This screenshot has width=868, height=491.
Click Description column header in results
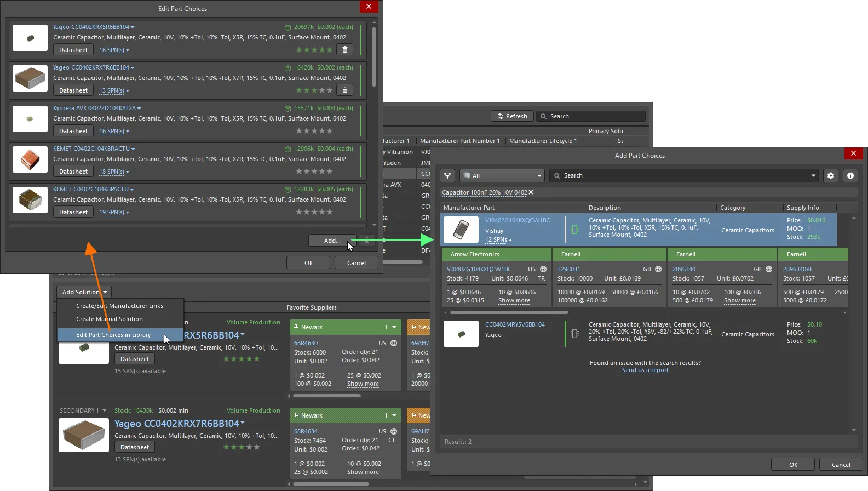point(605,208)
